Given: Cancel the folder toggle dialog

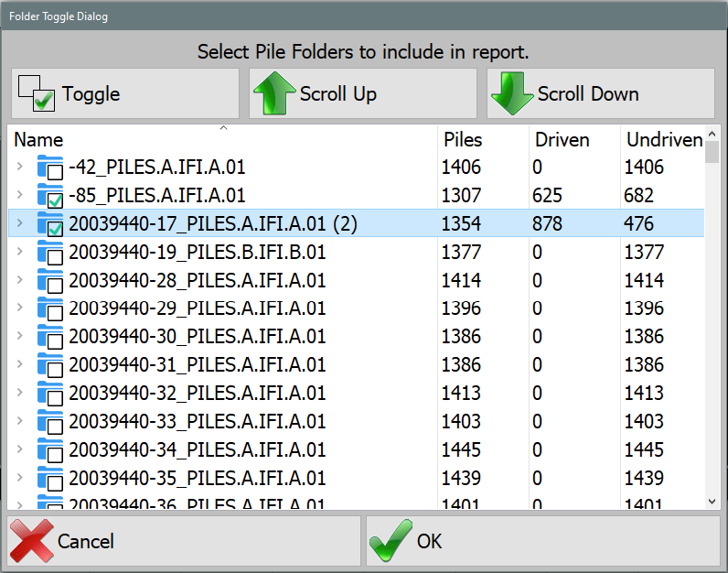Looking at the screenshot, I should point(184,541).
